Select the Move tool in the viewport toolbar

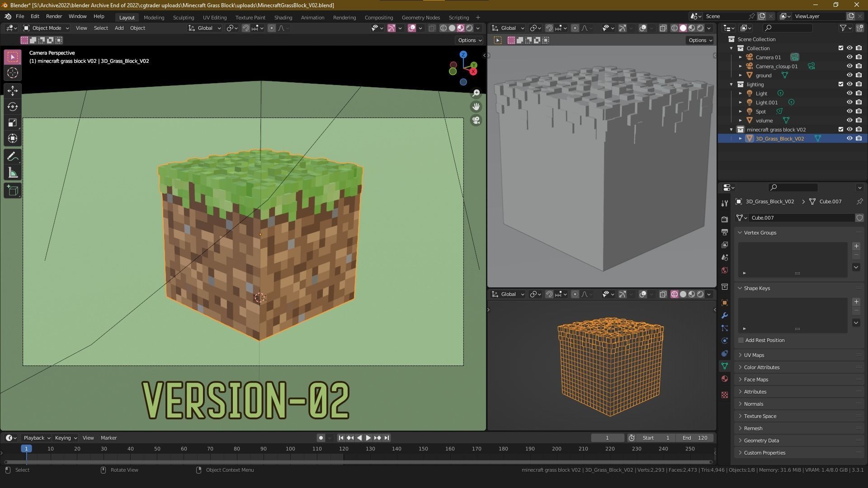tap(12, 90)
